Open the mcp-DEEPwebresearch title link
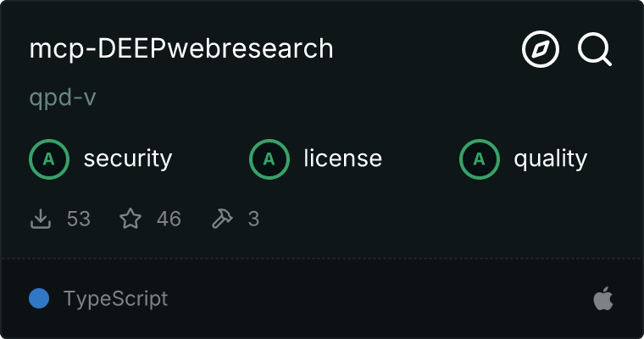The width and height of the screenshot is (644, 339). point(181,49)
